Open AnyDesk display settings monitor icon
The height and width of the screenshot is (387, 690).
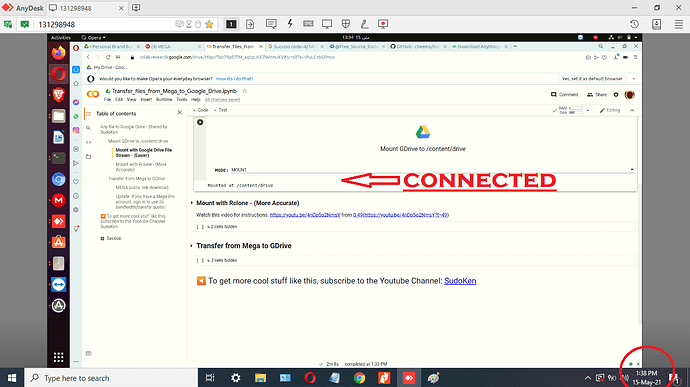coord(327,24)
